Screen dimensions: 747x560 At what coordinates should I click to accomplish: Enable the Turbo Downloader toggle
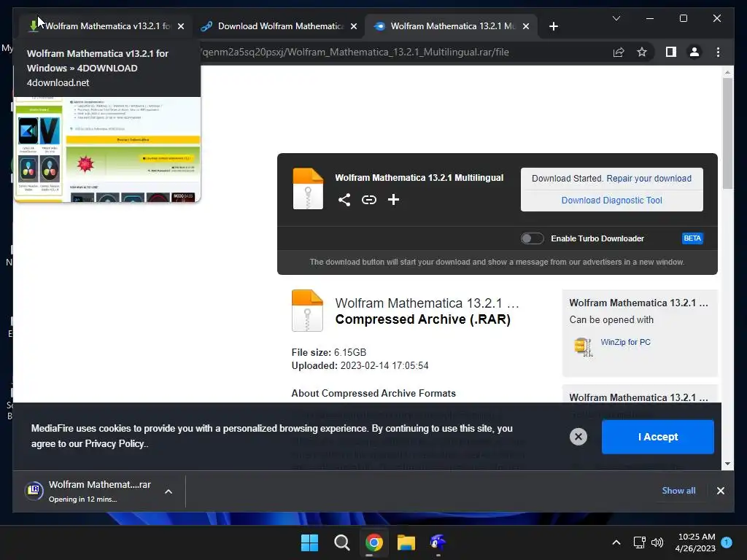click(532, 238)
